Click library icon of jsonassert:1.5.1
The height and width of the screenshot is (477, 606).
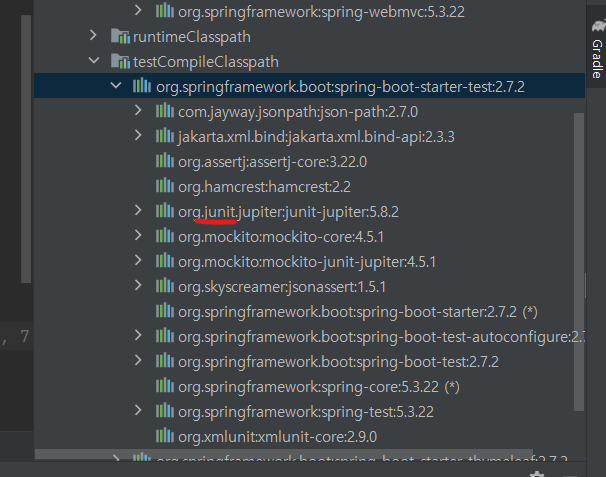tap(165, 286)
